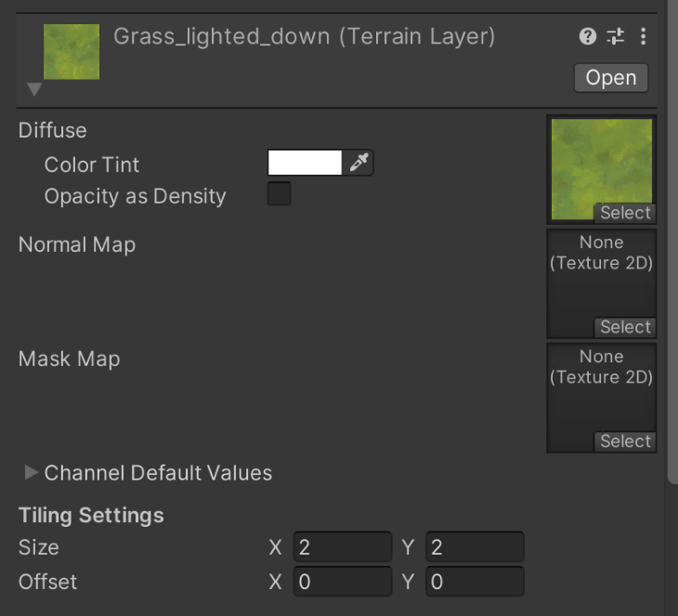
Task: Expand the Channel Default Values section
Action: point(32,473)
